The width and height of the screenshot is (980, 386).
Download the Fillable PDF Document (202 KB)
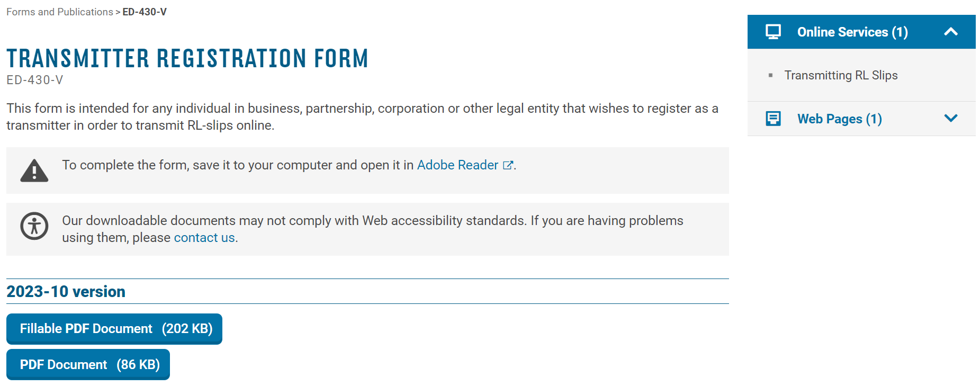tap(114, 329)
